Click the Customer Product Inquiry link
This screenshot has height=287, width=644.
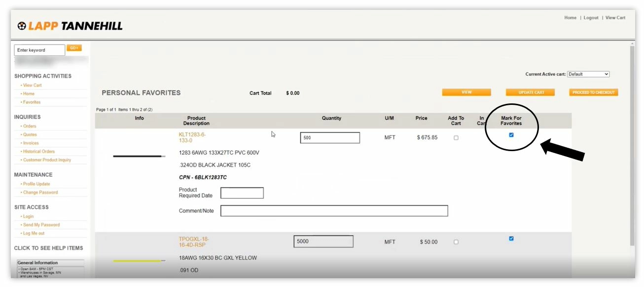pos(48,159)
